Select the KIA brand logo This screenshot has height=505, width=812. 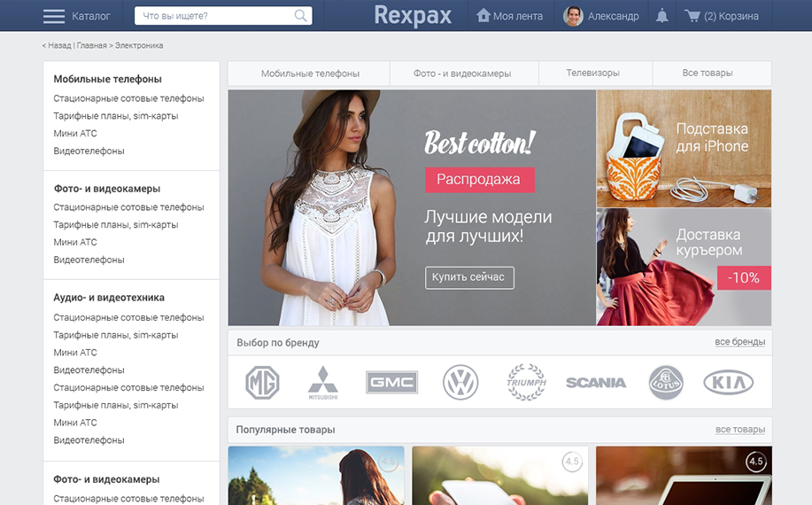tap(728, 383)
